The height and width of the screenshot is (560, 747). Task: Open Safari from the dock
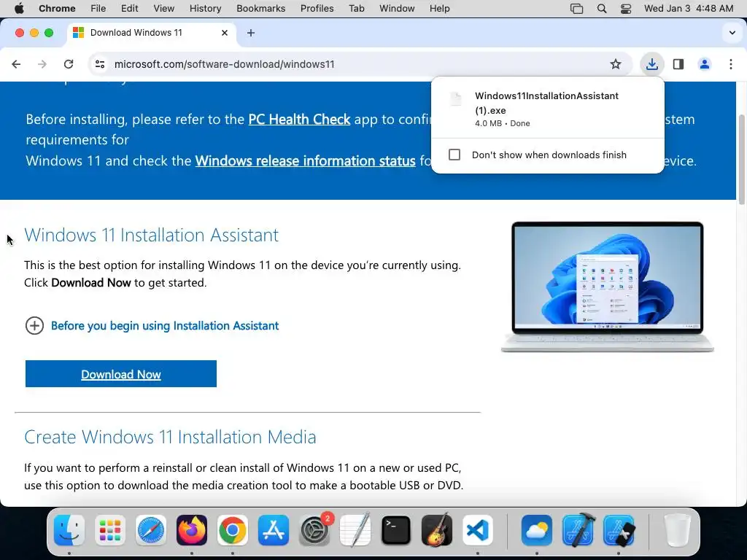tap(151, 530)
